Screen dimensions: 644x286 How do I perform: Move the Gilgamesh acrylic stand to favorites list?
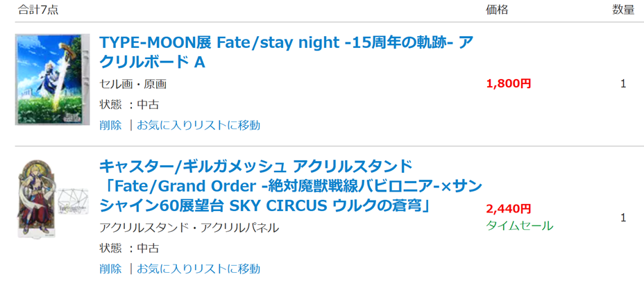[x=198, y=269]
